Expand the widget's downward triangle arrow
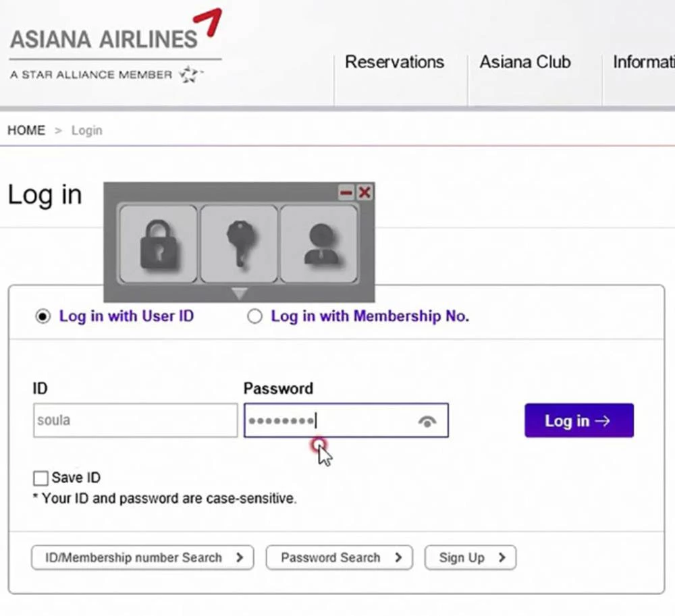 240,293
